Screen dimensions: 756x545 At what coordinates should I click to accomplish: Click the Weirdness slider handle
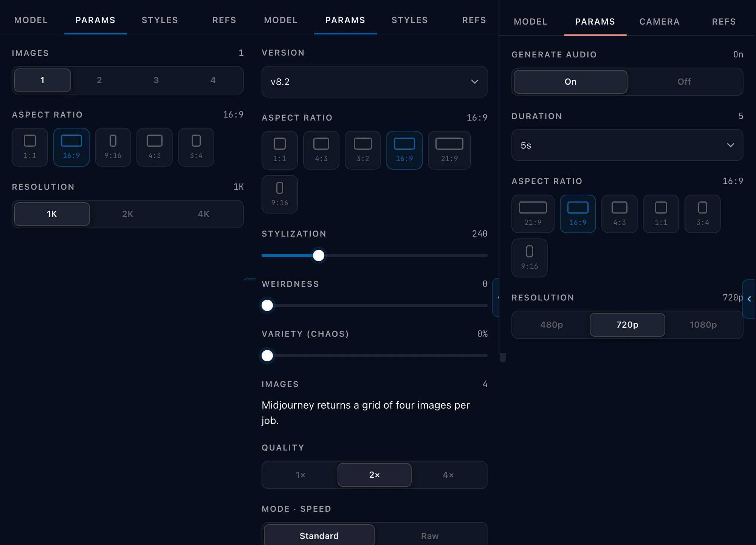point(267,305)
